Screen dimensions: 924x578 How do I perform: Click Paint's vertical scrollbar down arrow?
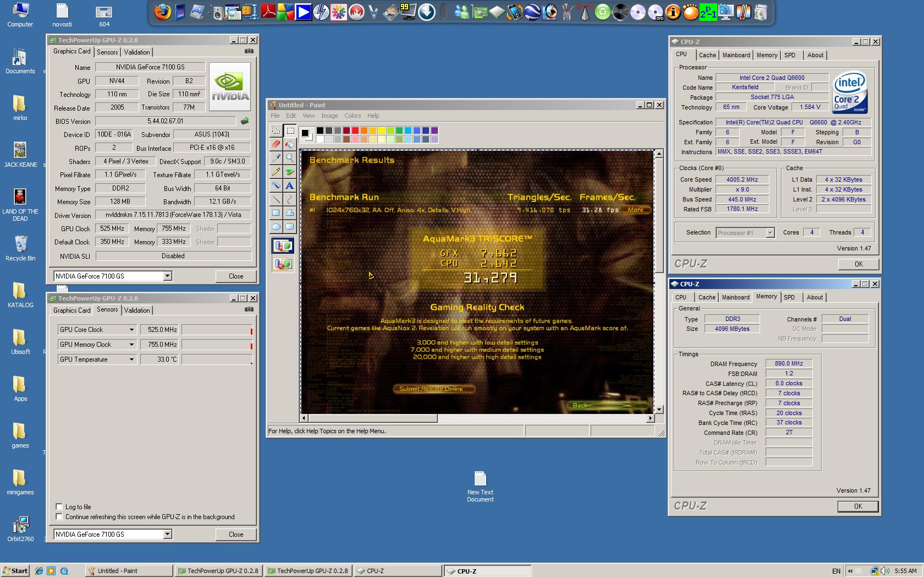[x=659, y=409]
